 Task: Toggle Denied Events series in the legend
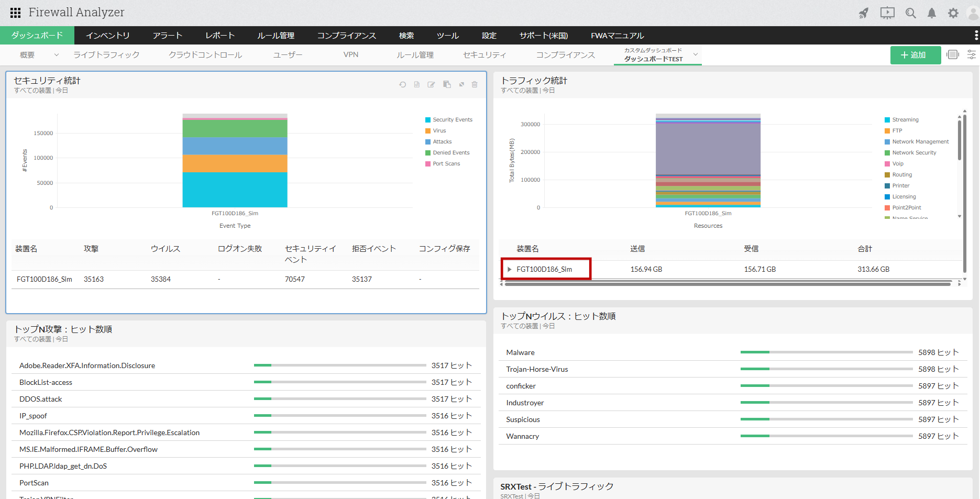click(450, 153)
